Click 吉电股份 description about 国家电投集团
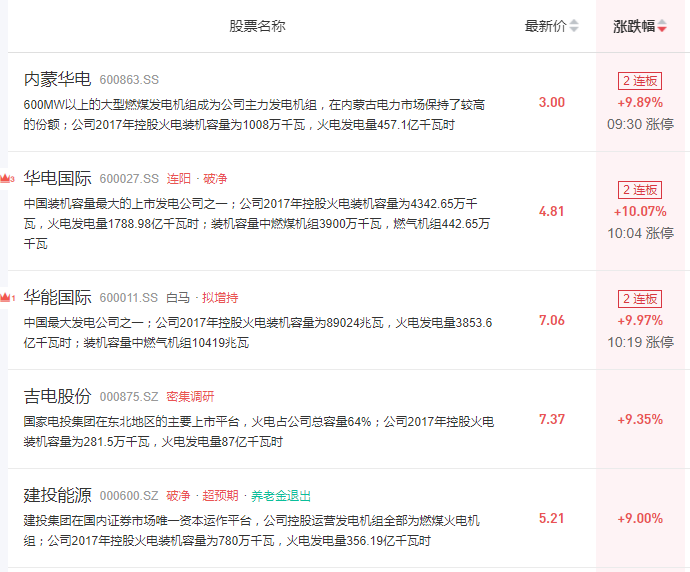Screen dimensions: 690x572 coord(259,432)
